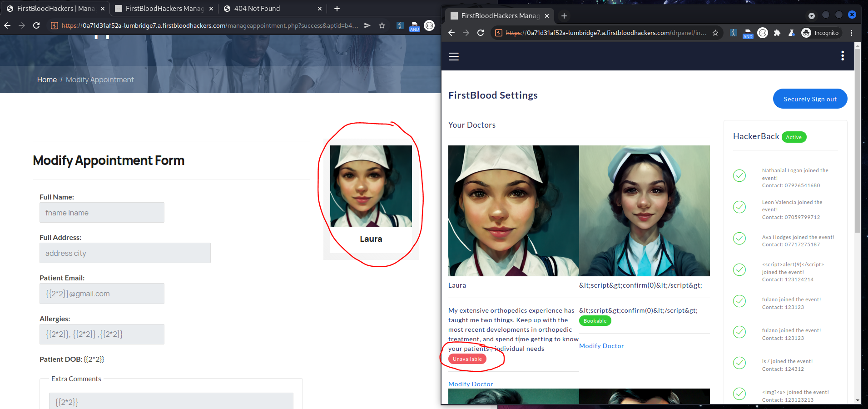The image size is (868, 409).
Task: Click Modify Doctor link under Laura
Action: 471,384
